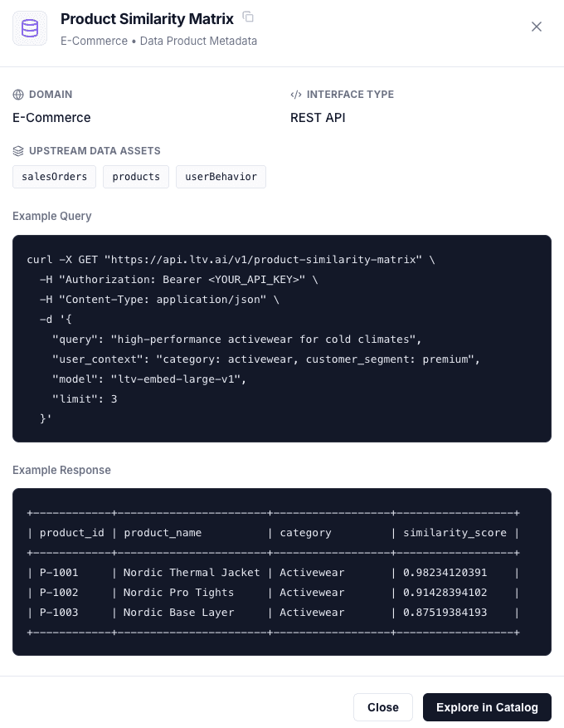Click inside the Example Query code block
The width and height of the screenshot is (564, 728).
[x=282, y=339]
